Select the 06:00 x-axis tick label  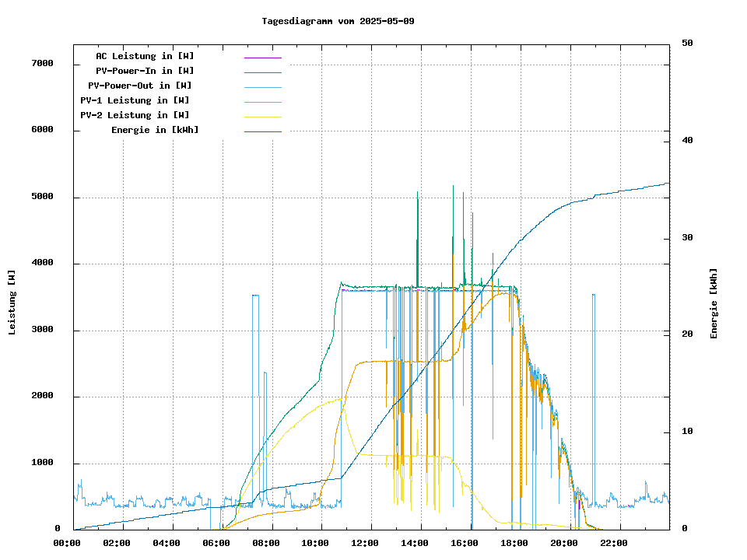[x=216, y=543]
